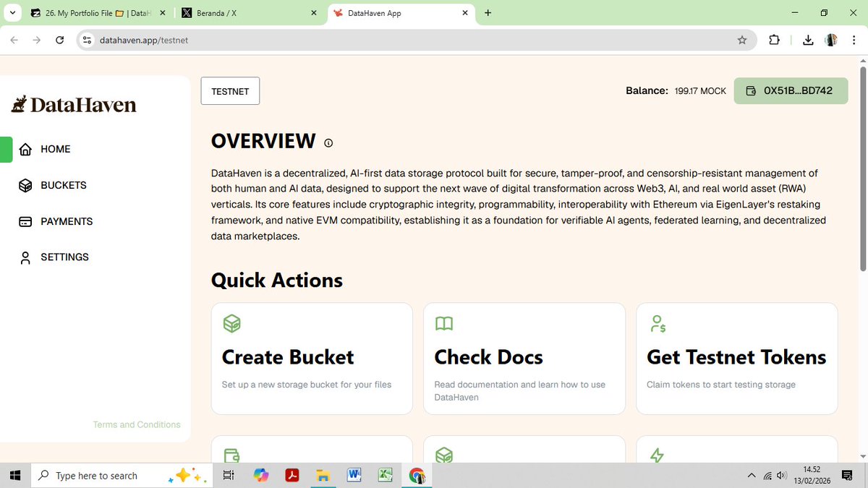The image size is (868, 488).
Task: Click the Chrome icon in the taskbar
Action: pos(417,475)
